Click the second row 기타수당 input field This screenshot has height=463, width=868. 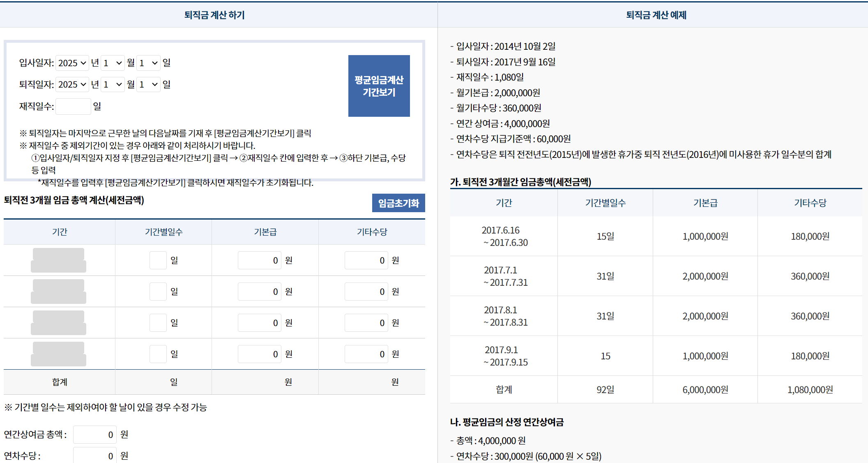366,291
